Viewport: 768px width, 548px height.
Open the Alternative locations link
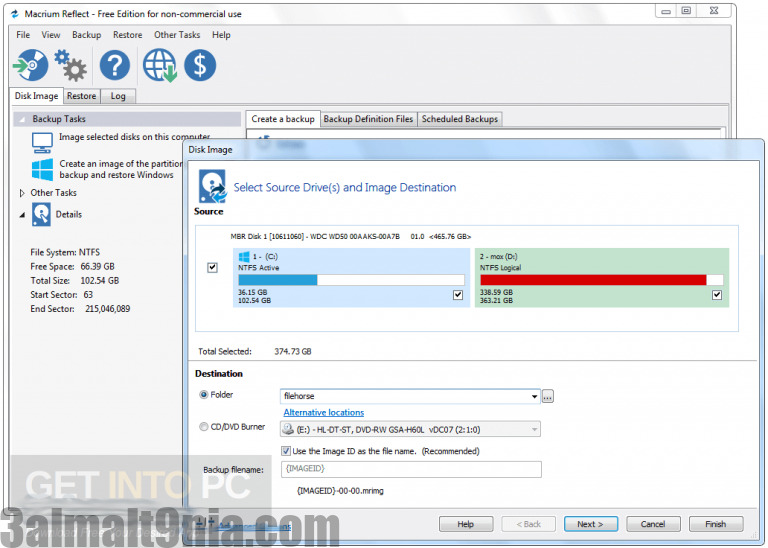tap(324, 412)
